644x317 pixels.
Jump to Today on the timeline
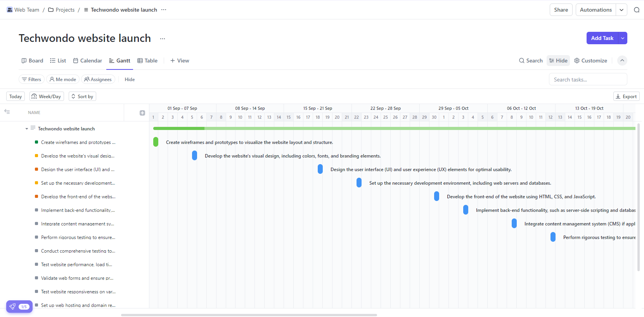[x=16, y=97]
